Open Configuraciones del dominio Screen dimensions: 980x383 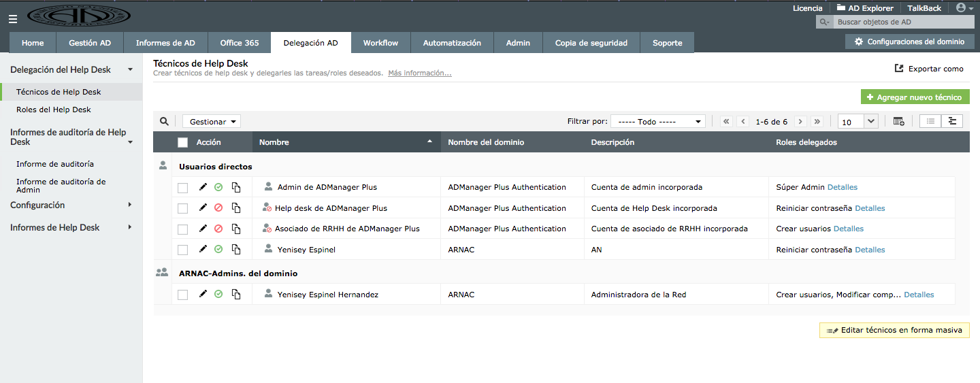(909, 41)
